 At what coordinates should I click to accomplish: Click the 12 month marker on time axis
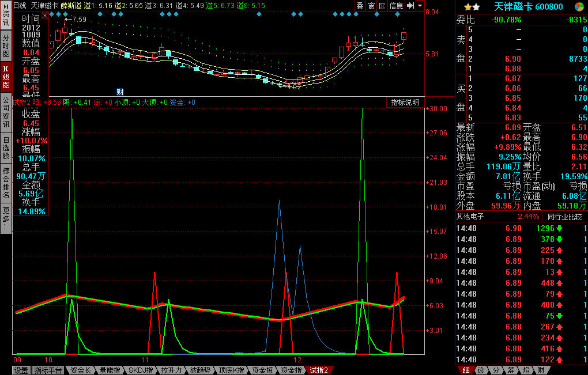coord(297,360)
